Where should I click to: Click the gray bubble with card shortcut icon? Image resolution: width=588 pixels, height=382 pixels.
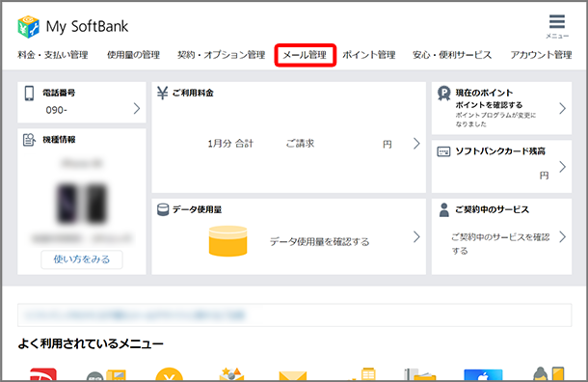(106, 375)
